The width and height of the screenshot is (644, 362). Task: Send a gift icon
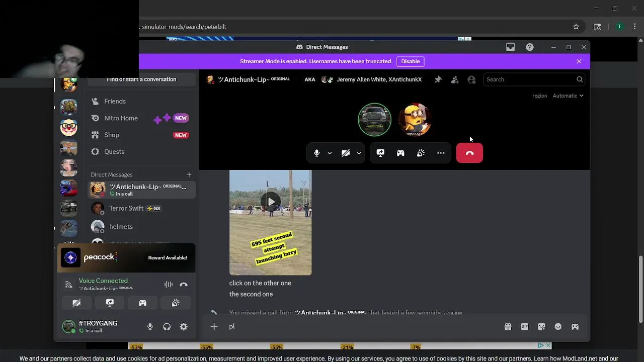coord(508,327)
